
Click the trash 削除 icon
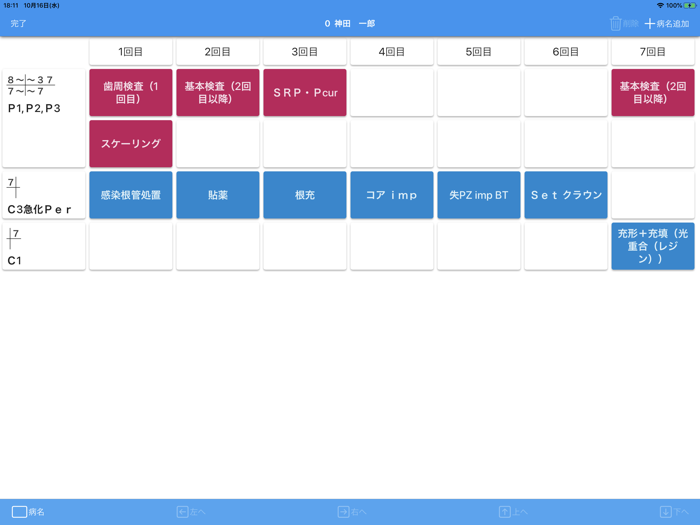tap(616, 24)
